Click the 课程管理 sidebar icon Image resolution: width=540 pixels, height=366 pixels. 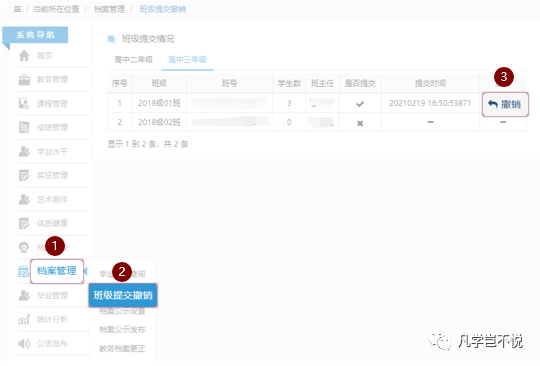click(x=24, y=103)
